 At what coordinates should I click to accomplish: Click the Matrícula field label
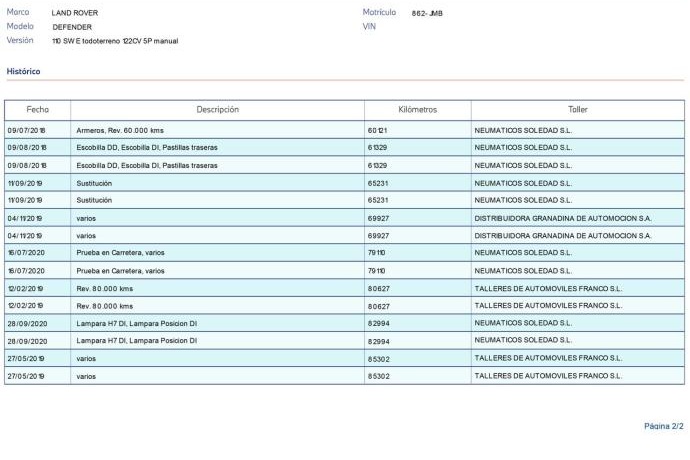tap(380, 12)
